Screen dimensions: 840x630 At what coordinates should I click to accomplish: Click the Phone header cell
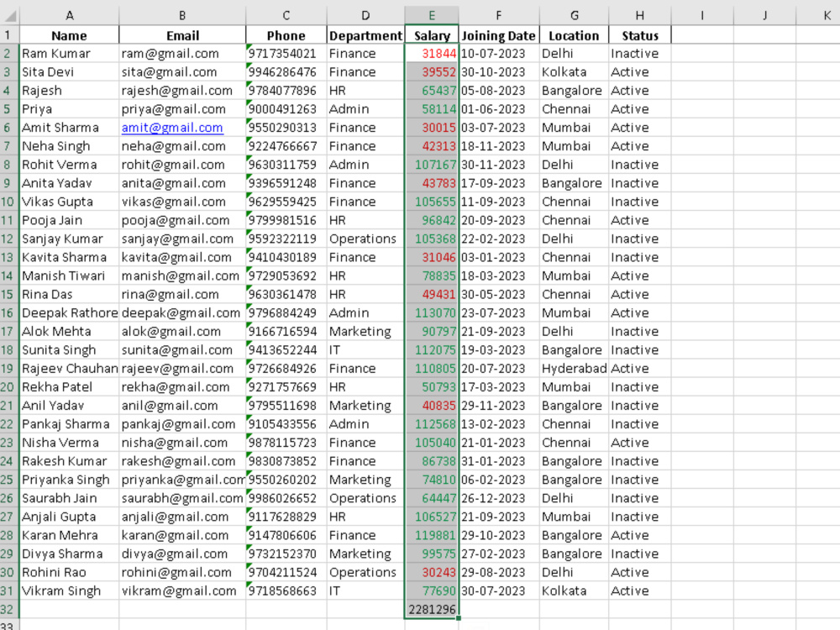[286, 35]
